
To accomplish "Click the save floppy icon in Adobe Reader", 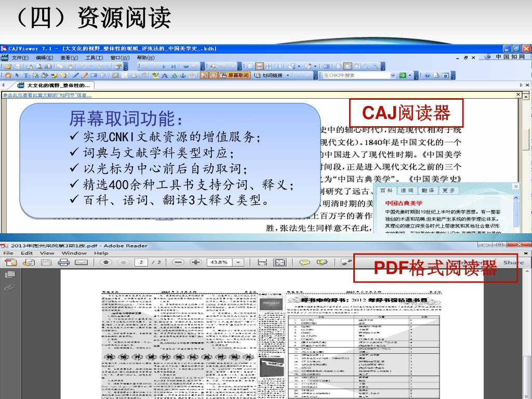I will click(x=46, y=262).
